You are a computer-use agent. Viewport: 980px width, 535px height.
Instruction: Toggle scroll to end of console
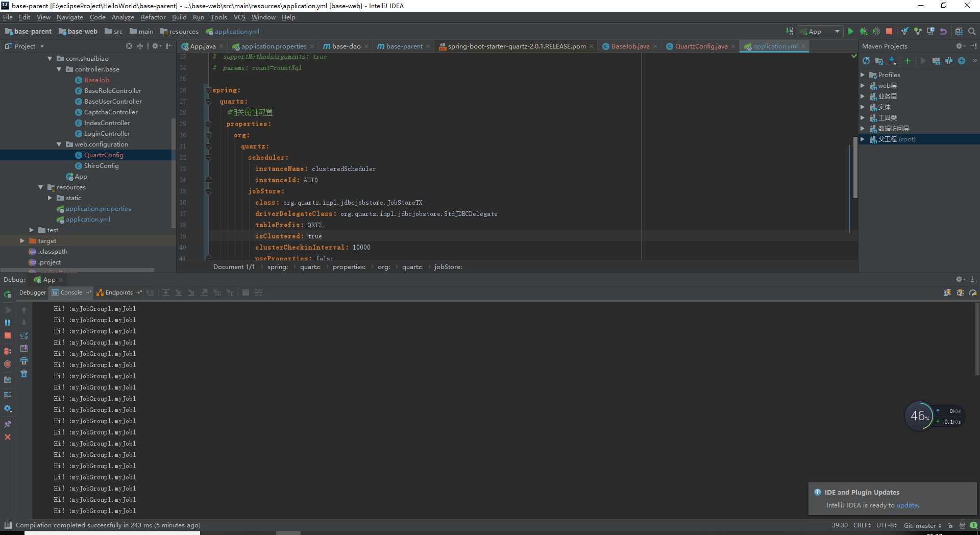24,348
